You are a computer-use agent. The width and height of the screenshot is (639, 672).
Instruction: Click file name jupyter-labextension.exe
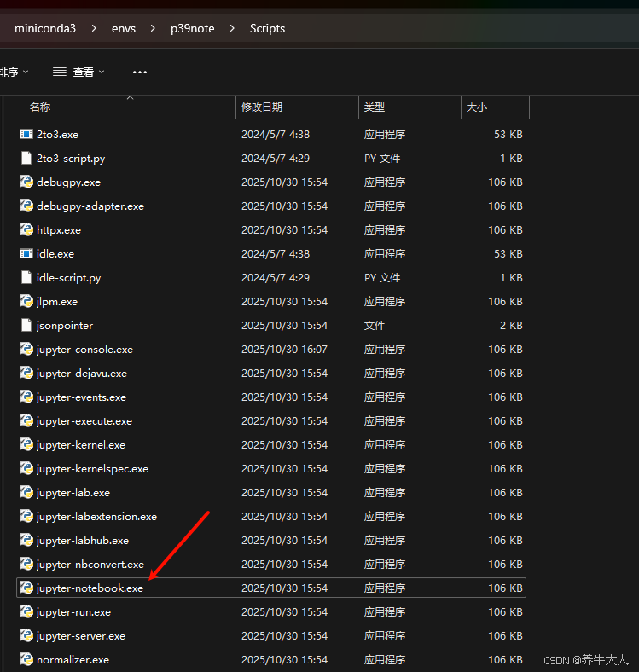point(96,517)
